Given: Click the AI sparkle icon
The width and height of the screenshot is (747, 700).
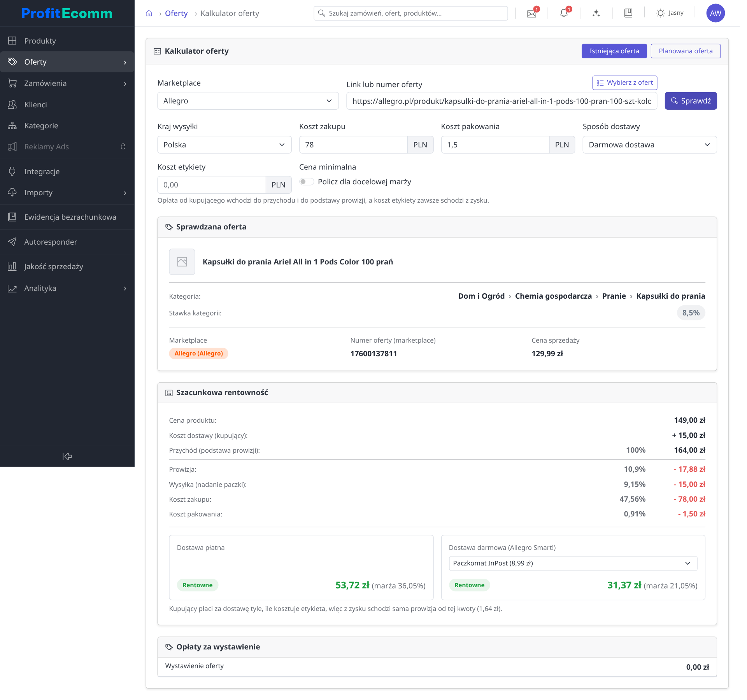Looking at the screenshot, I should 596,14.
